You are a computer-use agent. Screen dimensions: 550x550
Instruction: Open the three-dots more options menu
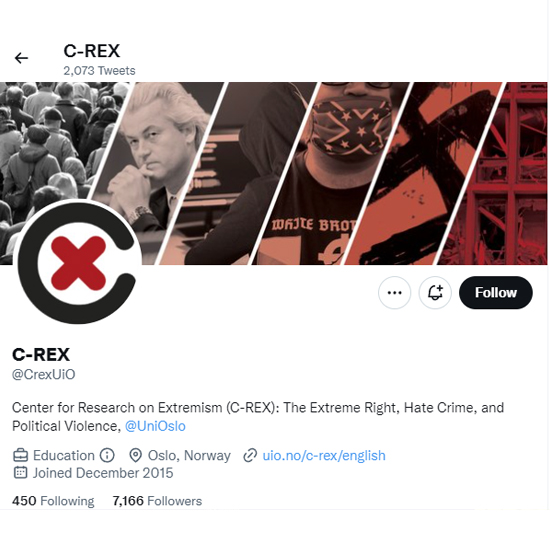pos(394,293)
